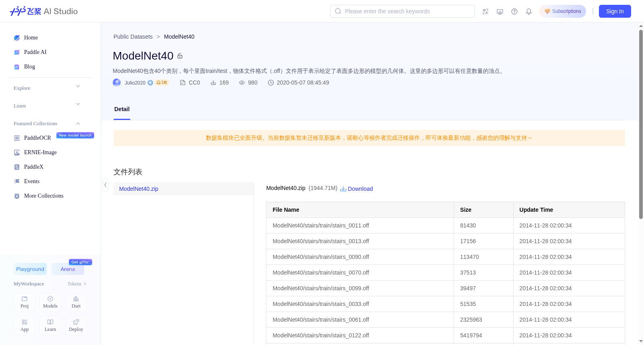Click the PaddleX collection icon

coord(17,167)
